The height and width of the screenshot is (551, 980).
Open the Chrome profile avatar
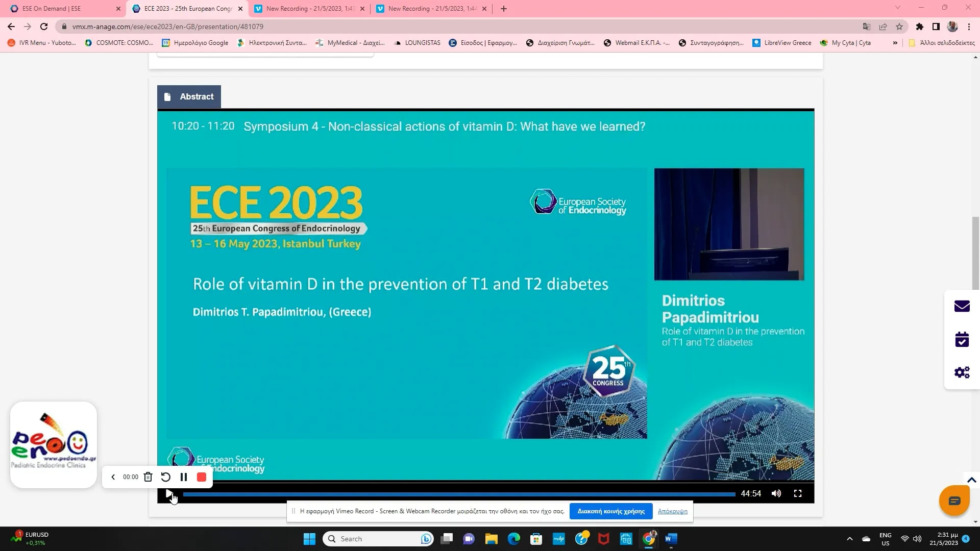952,27
